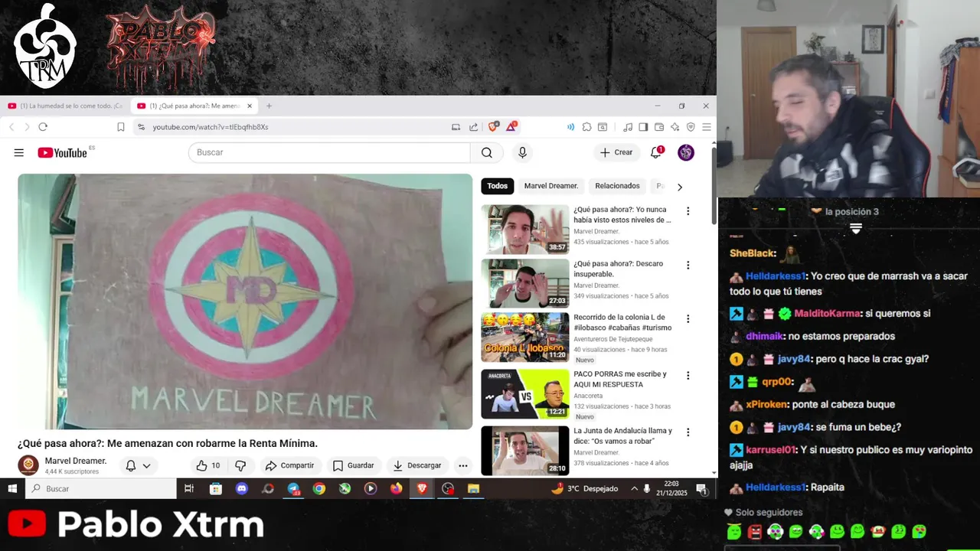The image size is (980, 551).
Task: Open options for 'Recorrido de la colonia L' video
Action: [688, 319]
